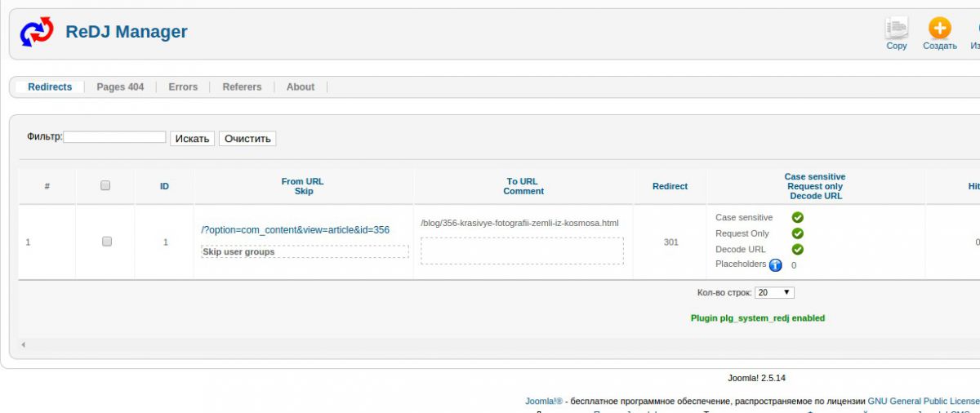Check the checkbox for redirect row 1
The height and width of the screenshot is (413, 980).
106,242
